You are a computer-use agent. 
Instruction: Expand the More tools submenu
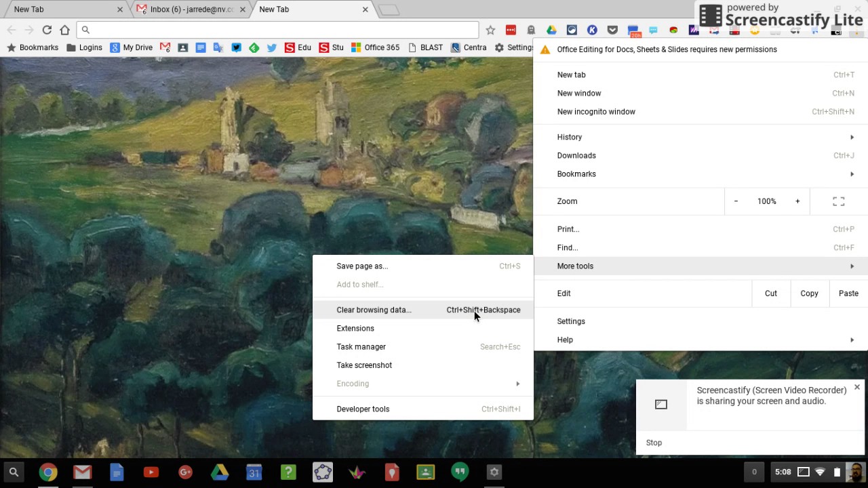(x=701, y=266)
